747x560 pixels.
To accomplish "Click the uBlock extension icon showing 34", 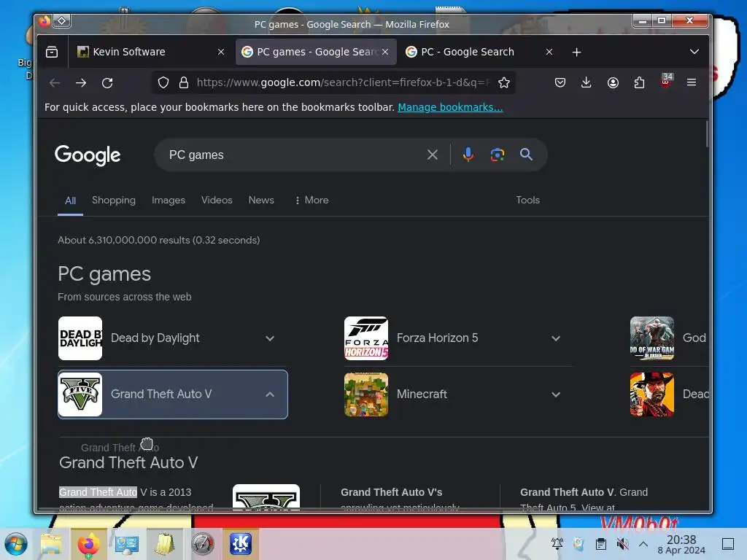I will (666, 81).
